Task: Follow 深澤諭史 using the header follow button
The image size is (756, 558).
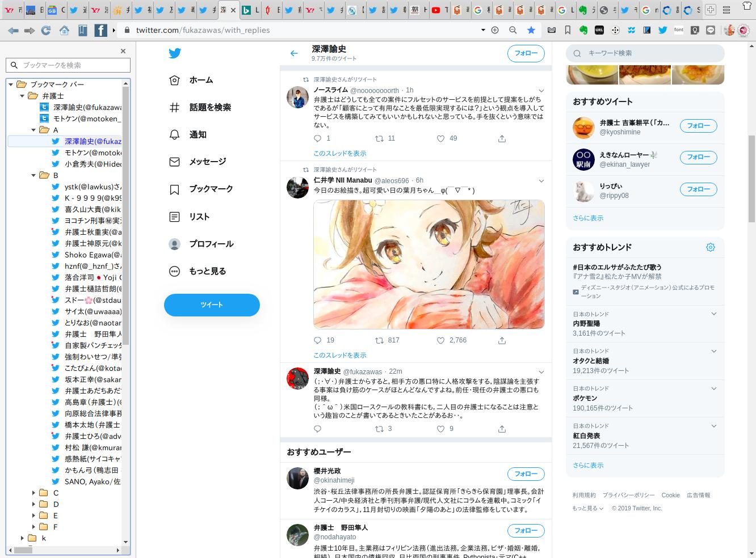Action: click(526, 53)
